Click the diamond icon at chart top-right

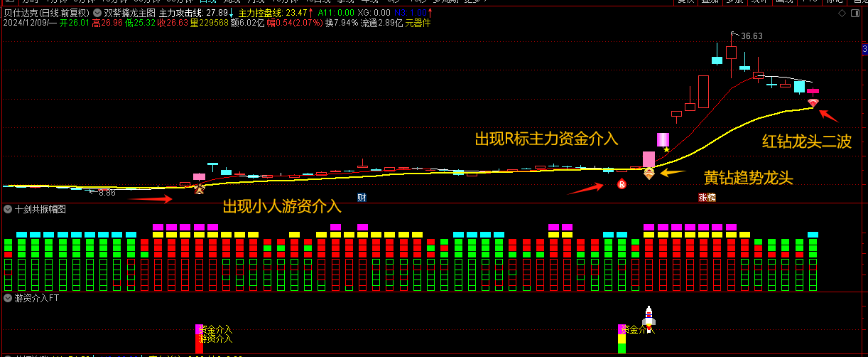(841, 13)
